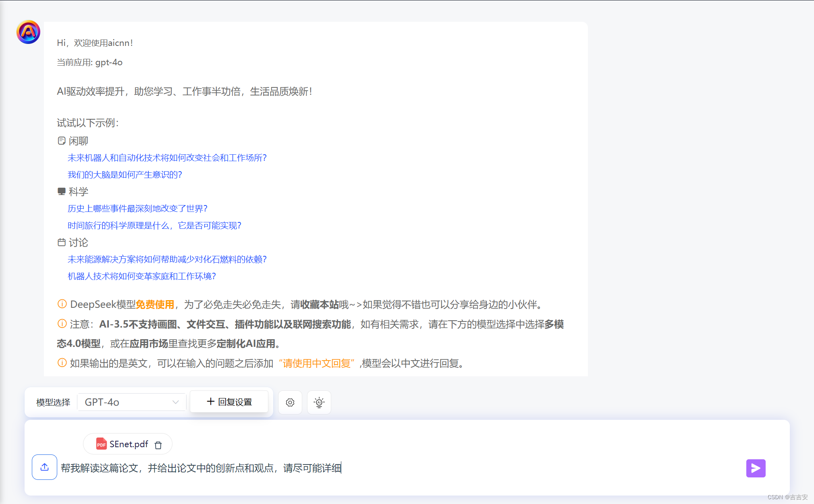Open link about how brains produce consciousness
Image resolution: width=814 pixels, height=504 pixels.
pyautogui.click(x=125, y=174)
